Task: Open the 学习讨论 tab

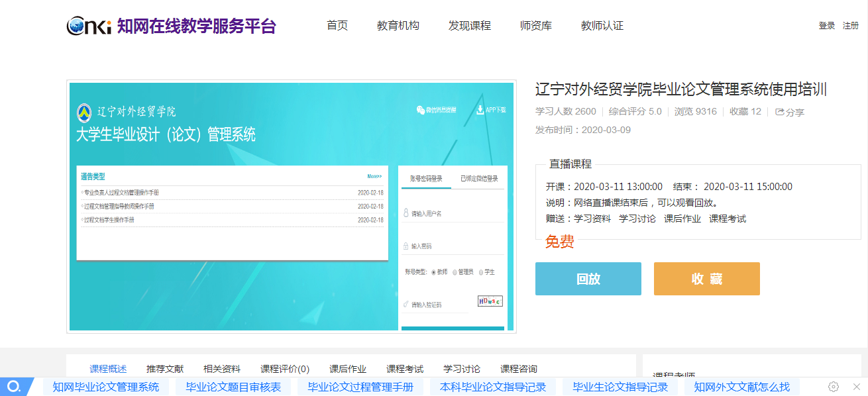Action: tap(462, 369)
